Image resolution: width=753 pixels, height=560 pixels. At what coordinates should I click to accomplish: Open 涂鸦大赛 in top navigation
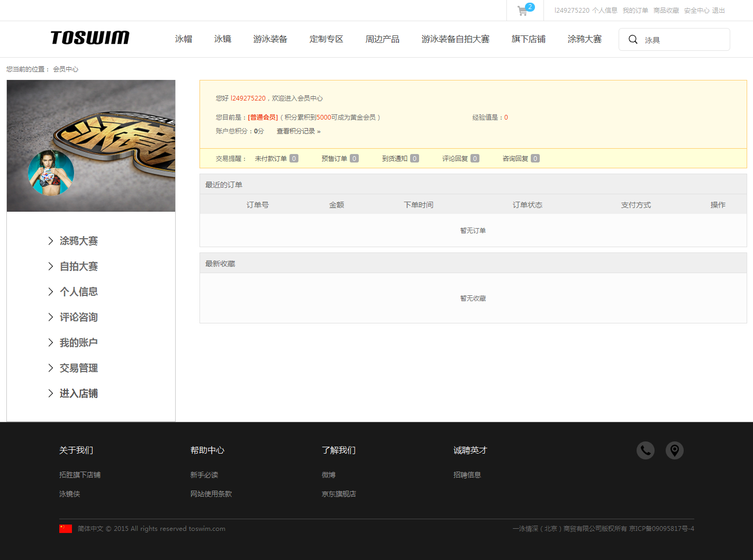[x=585, y=39]
